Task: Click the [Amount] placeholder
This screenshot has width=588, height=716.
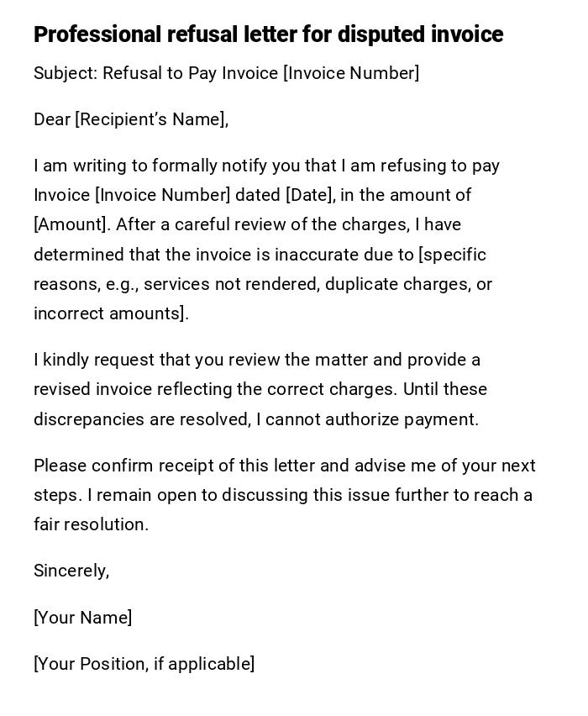Action: click(71, 224)
